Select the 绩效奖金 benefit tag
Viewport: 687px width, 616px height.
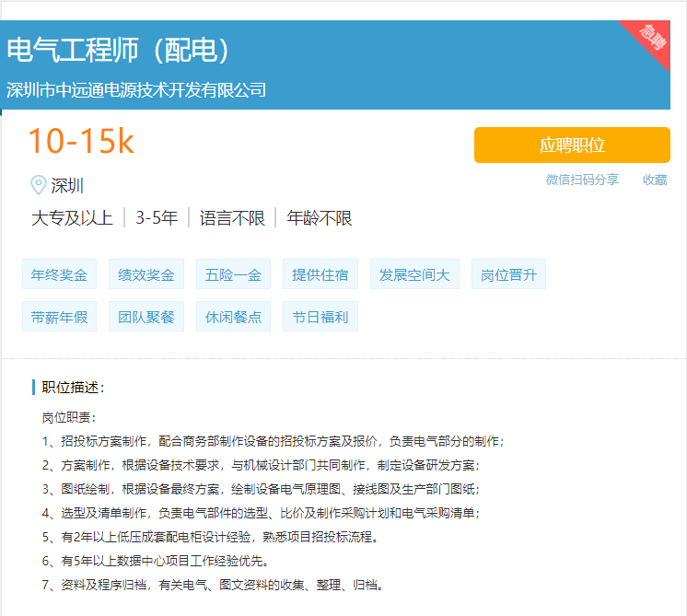[146, 274]
